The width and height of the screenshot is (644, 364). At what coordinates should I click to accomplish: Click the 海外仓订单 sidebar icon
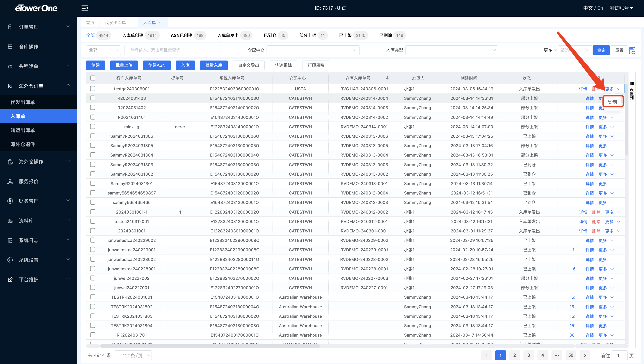10,86
